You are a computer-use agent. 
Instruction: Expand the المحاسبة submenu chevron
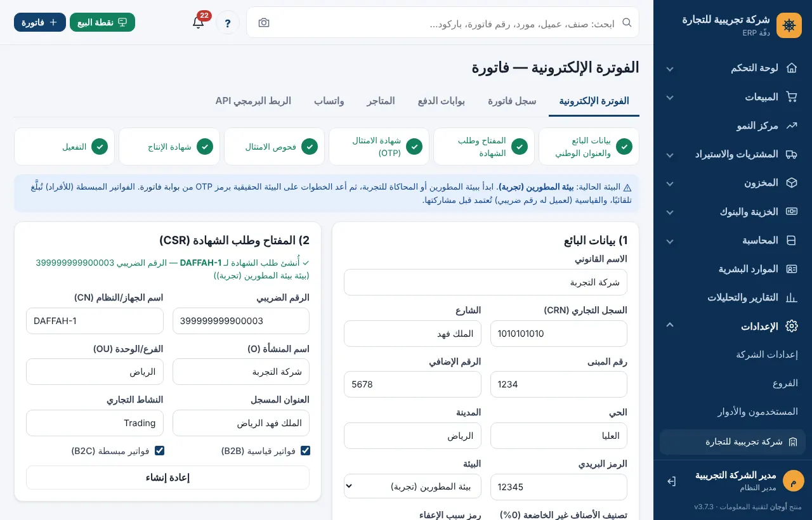coord(670,241)
